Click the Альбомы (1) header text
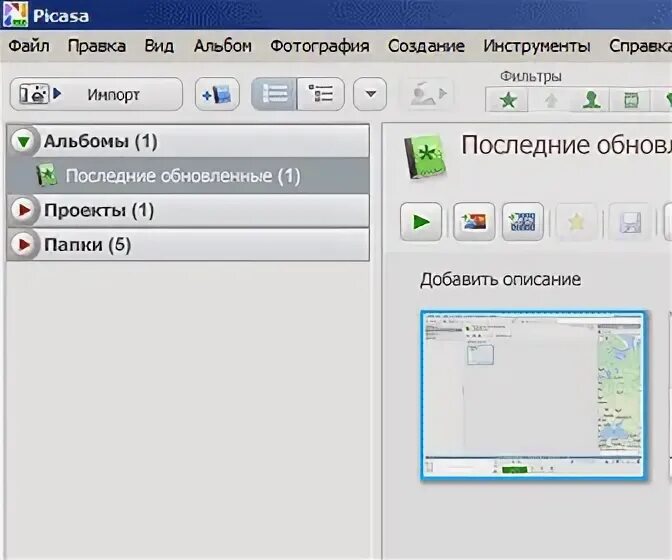 [101, 141]
